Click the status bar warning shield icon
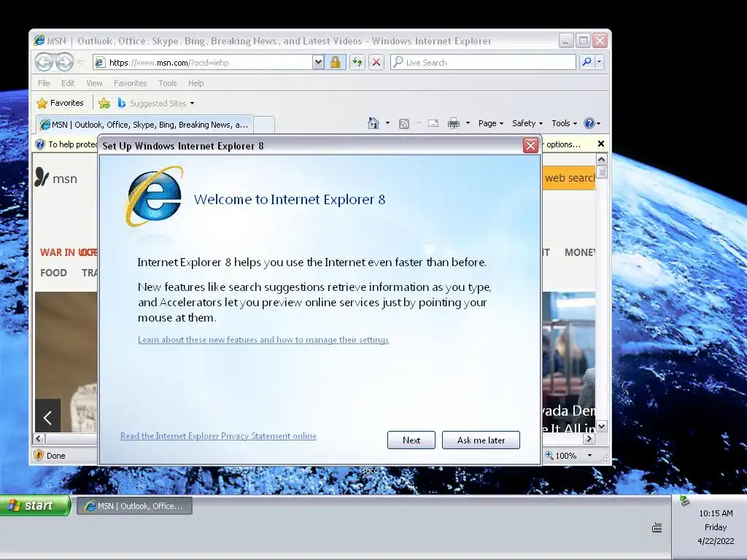Screen dimensions: 747x560 pyautogui.click(x=39, y=455)
